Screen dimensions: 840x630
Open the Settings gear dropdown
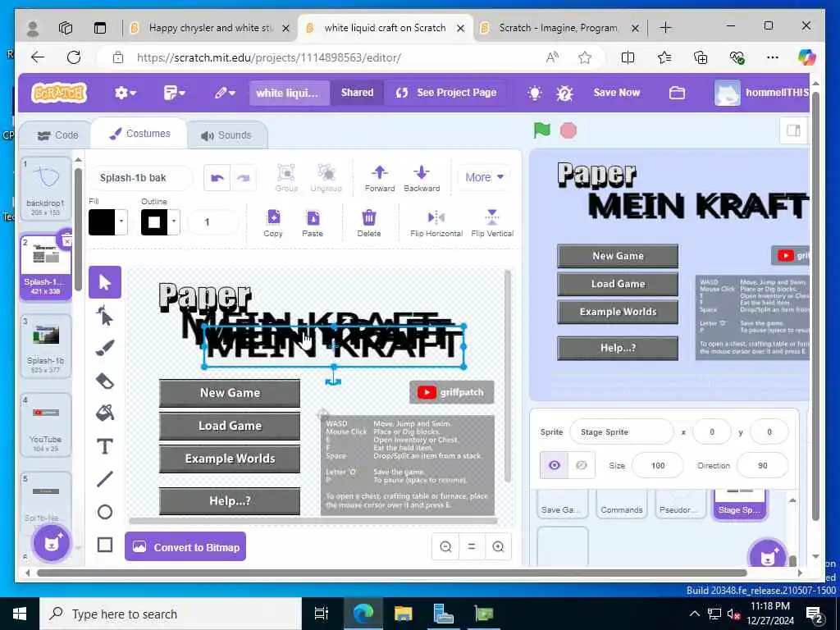tap(125, 94)
